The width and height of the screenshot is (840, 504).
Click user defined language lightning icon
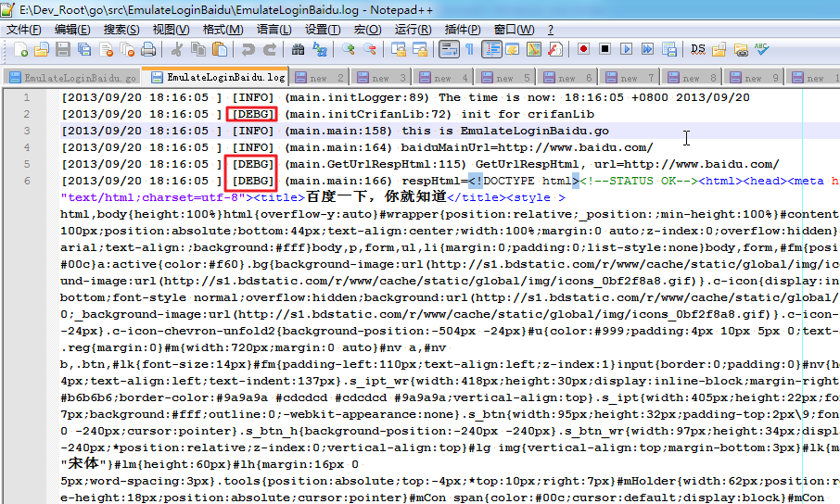tap(512, 50)
